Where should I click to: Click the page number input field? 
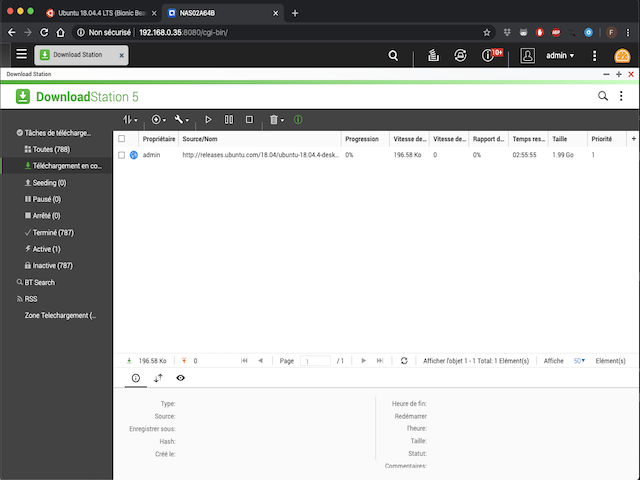pos(315,361)
